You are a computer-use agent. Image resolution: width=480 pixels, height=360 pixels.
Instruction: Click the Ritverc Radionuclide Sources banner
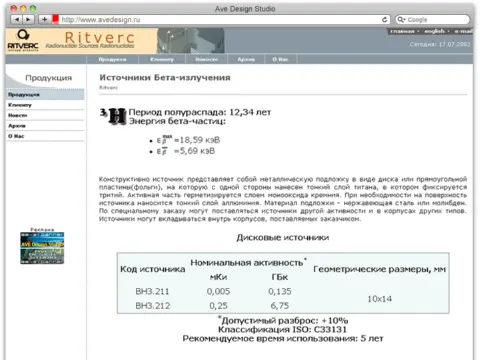(x=90, y=41)
